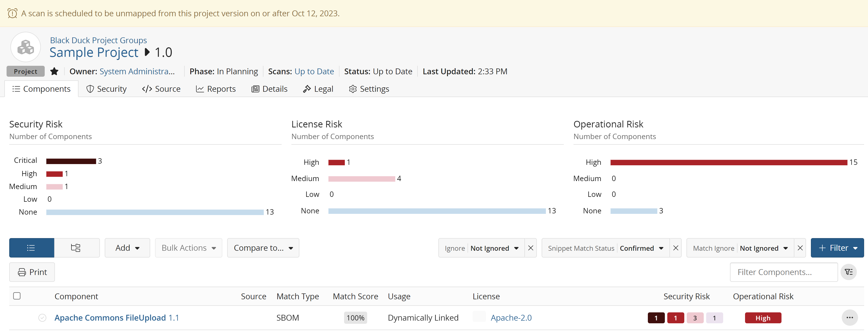Remove the Match Ignore filter
868x333 pixels.
[800, 248]
